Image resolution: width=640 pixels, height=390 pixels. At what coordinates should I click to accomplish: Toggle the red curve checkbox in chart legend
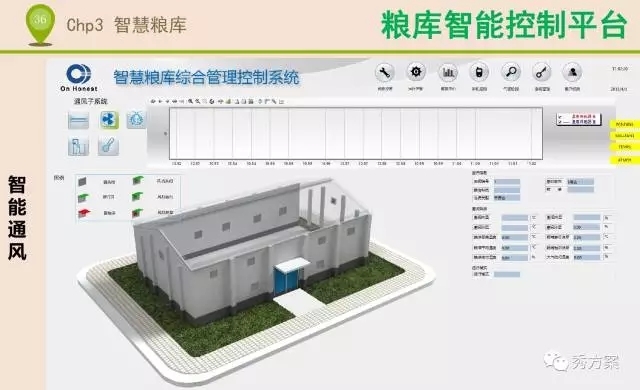pyautogui.click(x=560, y=117)
